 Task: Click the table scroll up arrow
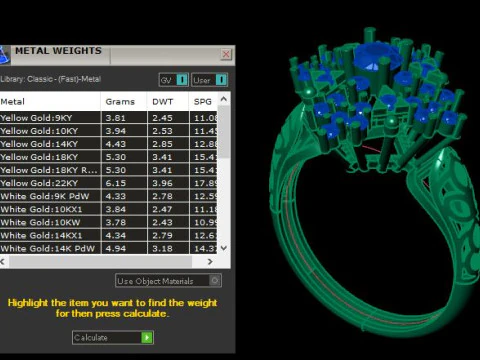point(224,99)
